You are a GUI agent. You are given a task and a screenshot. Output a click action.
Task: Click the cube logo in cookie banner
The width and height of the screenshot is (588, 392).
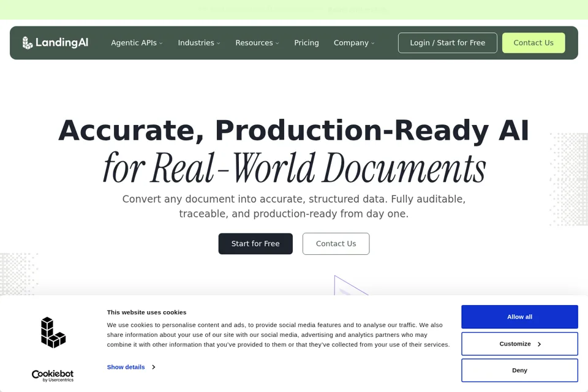pos(53,333)
